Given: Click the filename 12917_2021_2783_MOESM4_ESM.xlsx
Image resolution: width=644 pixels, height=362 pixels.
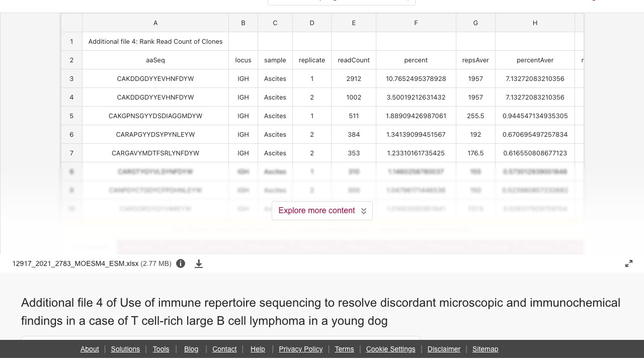Looking at the screenshot, I should click(75, 263).
